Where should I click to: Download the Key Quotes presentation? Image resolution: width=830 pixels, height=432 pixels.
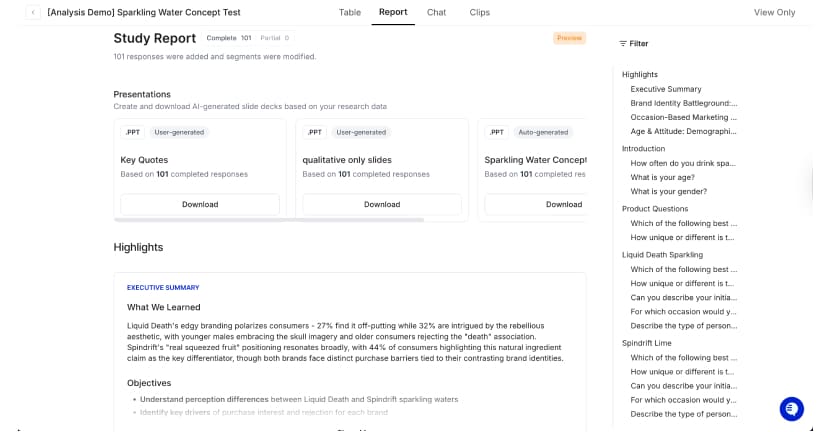[x=200, y=204]
